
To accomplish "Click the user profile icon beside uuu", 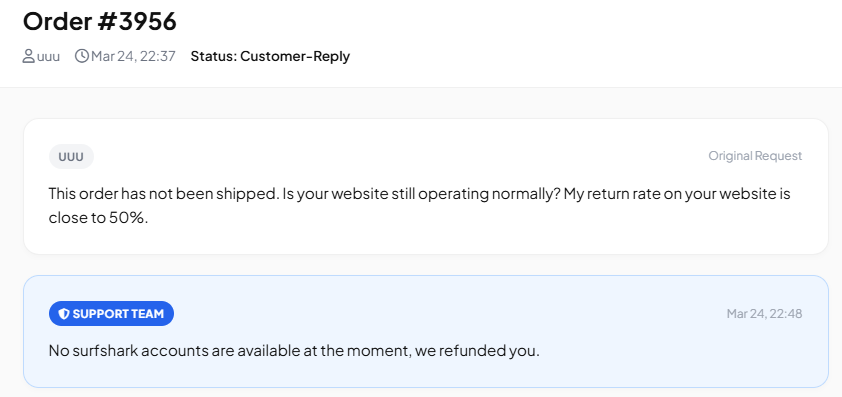I will [x=28, y=56].
